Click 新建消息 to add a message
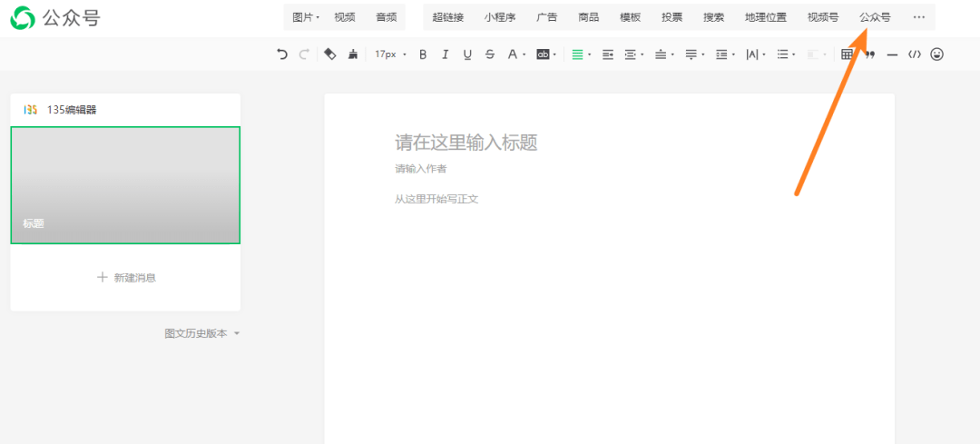980x444 pixels. click(126, 278)
